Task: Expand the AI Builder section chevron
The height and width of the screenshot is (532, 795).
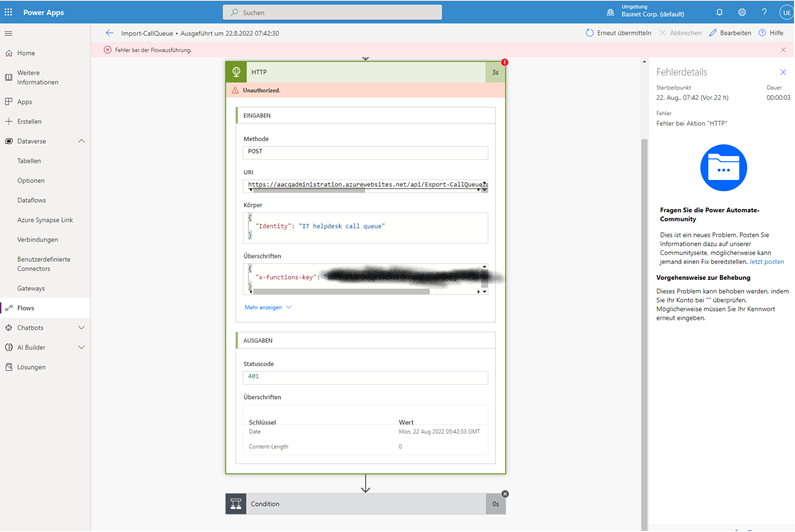Action: [81, 347]
